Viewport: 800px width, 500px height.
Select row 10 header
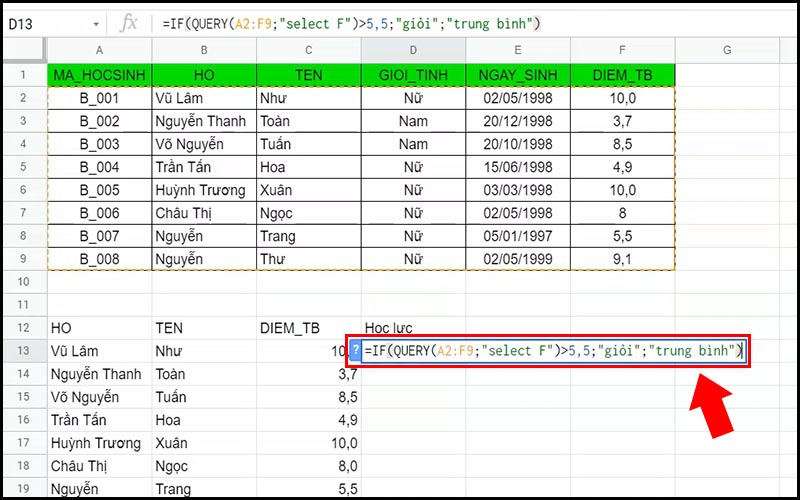point(24,282)
